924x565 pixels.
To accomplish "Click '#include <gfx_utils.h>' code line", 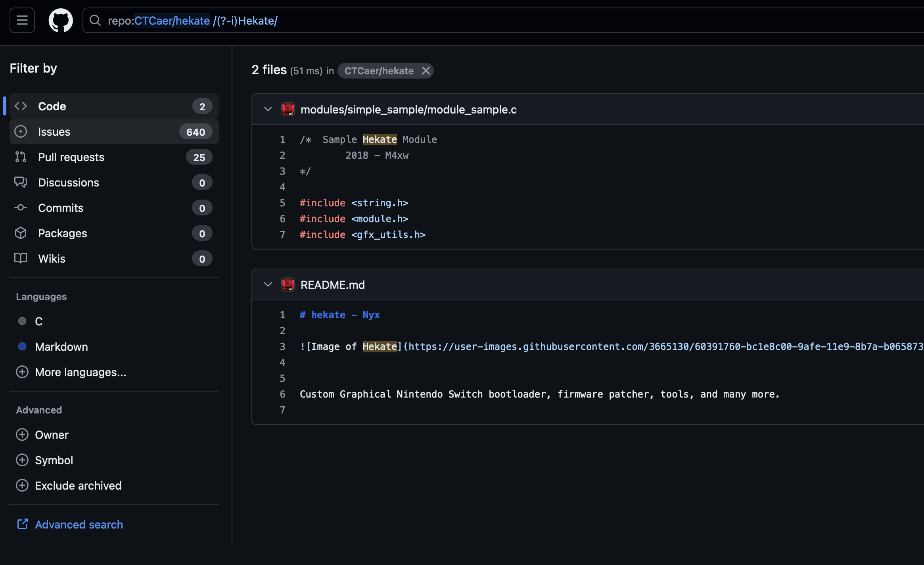I will pyautogui.click(x=362, y=234).
